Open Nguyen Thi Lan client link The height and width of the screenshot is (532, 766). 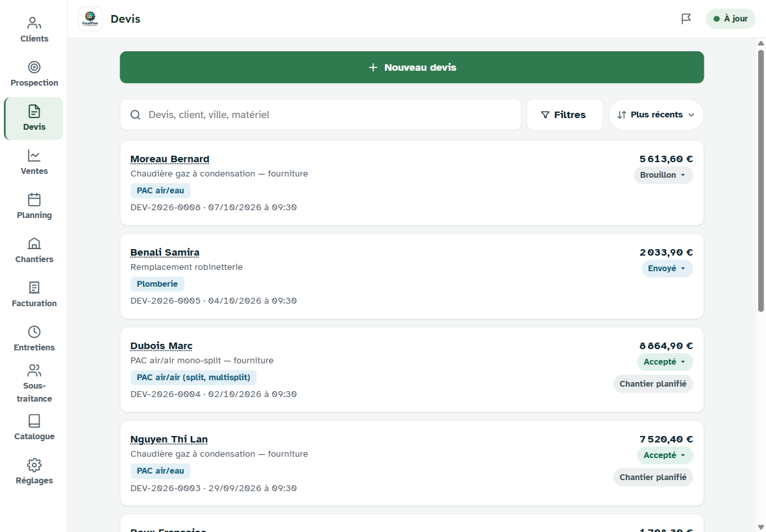tap(169, 439)
